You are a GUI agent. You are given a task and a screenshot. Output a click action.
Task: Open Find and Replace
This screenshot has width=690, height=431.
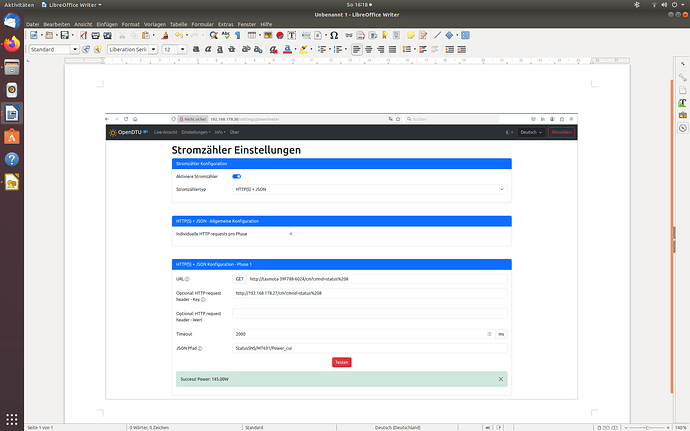pos(214,35)
